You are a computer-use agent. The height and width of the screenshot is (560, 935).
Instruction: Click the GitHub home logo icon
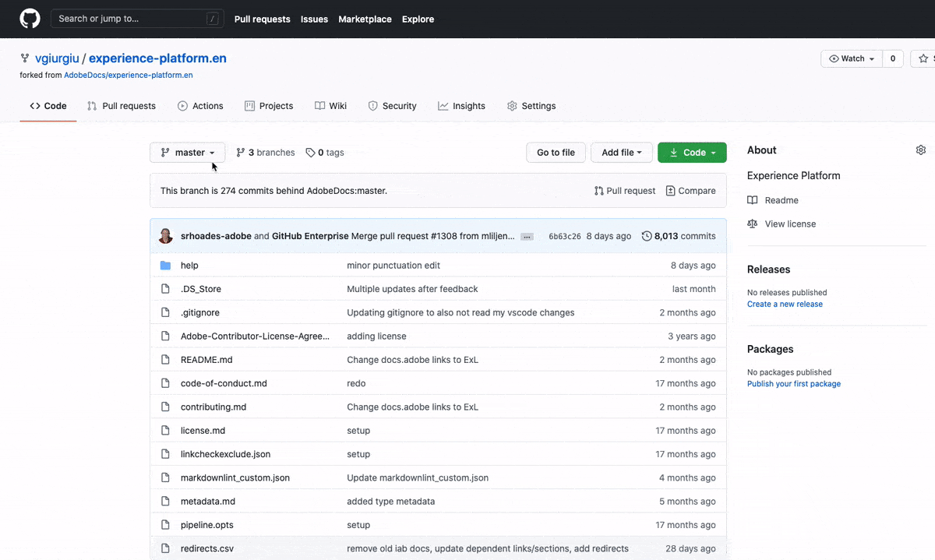click(29, 19)
